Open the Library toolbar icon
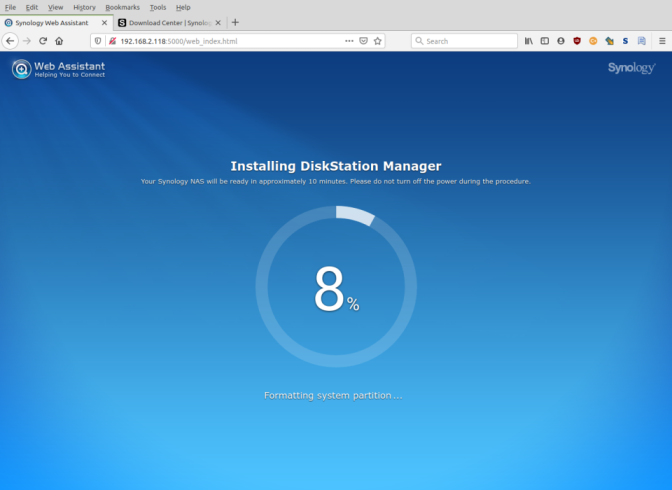The image size is (672, 490). [x=529, y=41]
